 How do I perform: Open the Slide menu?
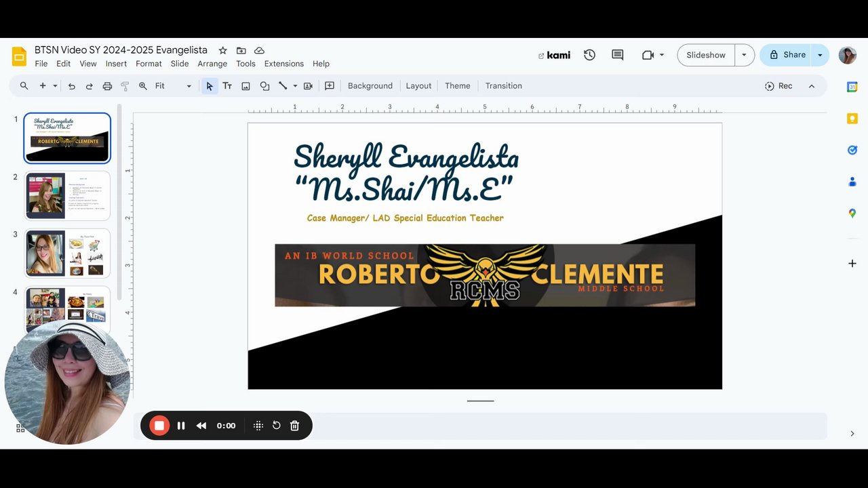tap(180, 64)
